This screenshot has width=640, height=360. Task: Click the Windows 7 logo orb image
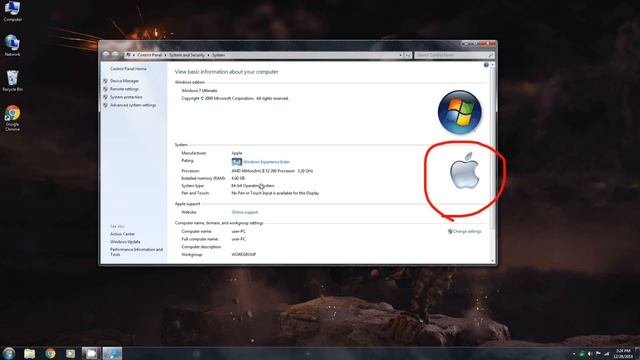(x=460, y=112)
